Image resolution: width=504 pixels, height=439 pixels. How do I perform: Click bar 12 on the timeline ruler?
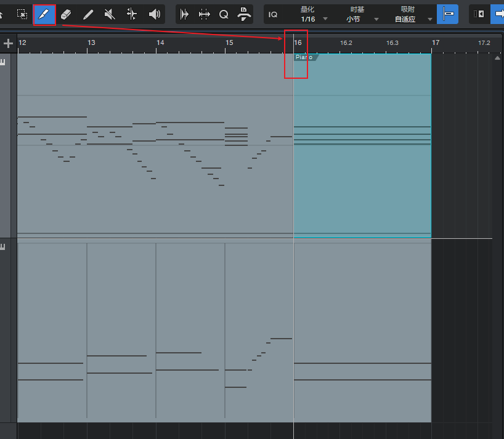tap(22, 42)
